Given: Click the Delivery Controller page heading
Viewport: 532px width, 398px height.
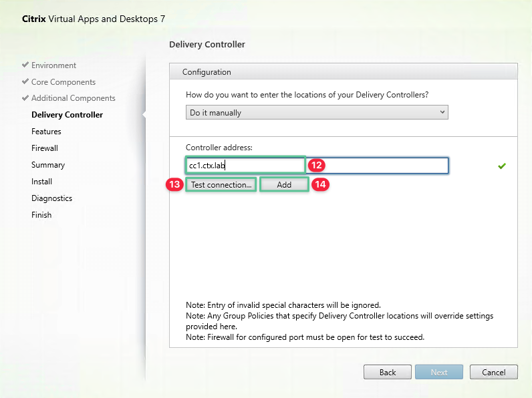Looking at the screenshot, I should pos(207,45).
